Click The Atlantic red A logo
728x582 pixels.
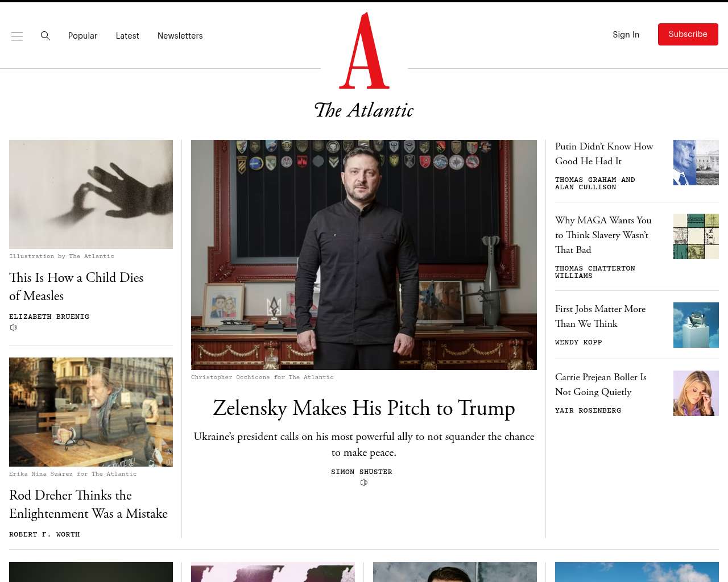tap(364, 51)
